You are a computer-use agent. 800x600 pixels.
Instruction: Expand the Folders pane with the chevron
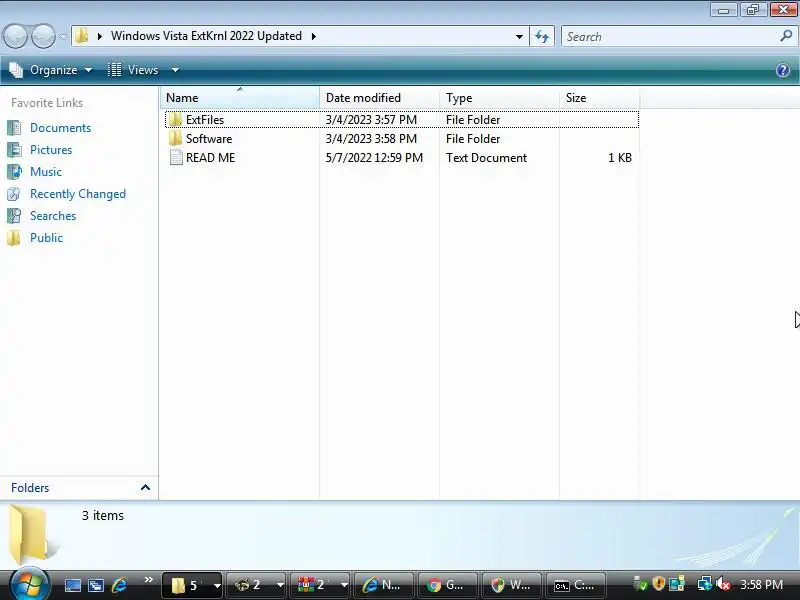[x=145, y=487]
